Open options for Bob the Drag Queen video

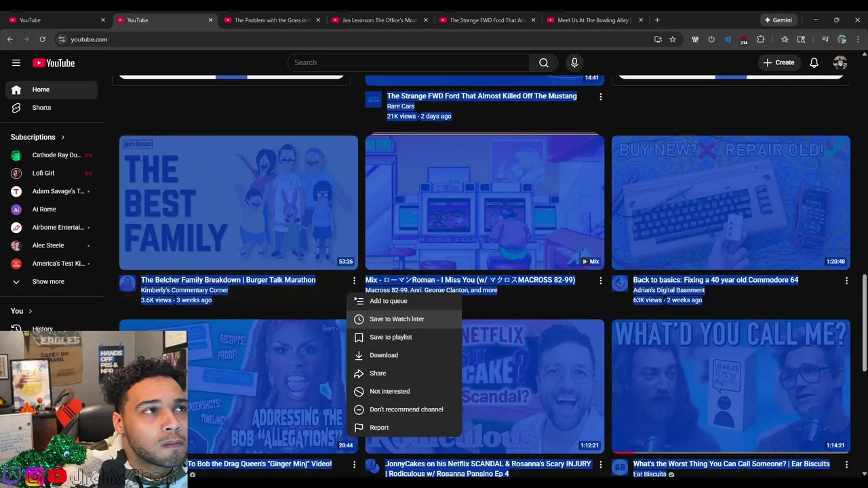[354, 464]
